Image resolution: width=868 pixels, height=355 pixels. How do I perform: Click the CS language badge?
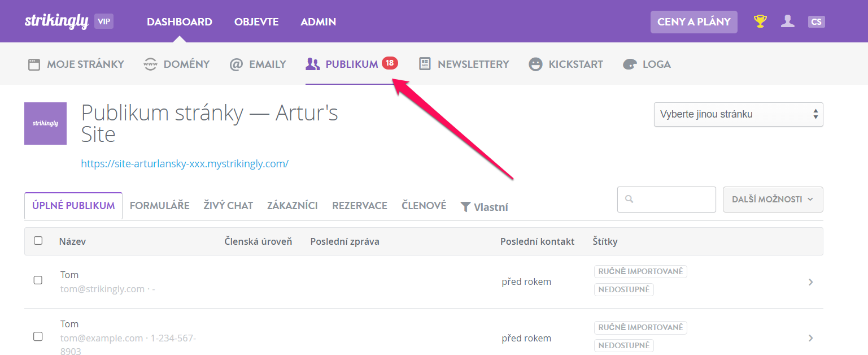tap(816, 22)
